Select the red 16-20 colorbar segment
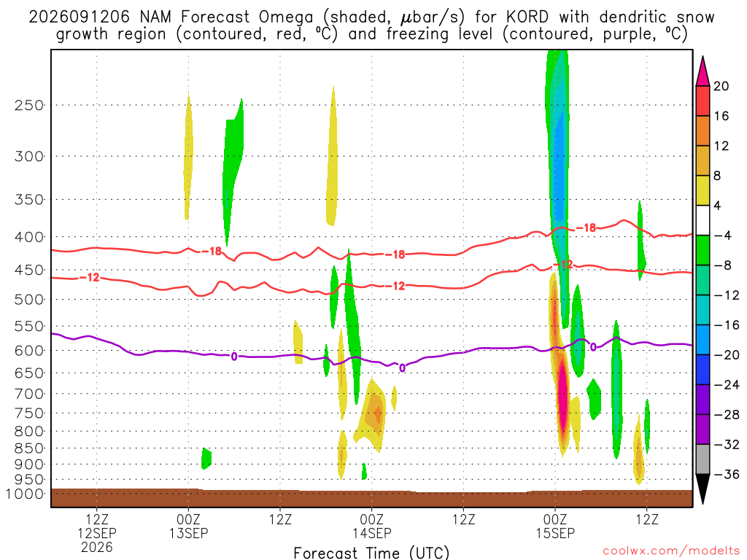 tap(703, 101)
